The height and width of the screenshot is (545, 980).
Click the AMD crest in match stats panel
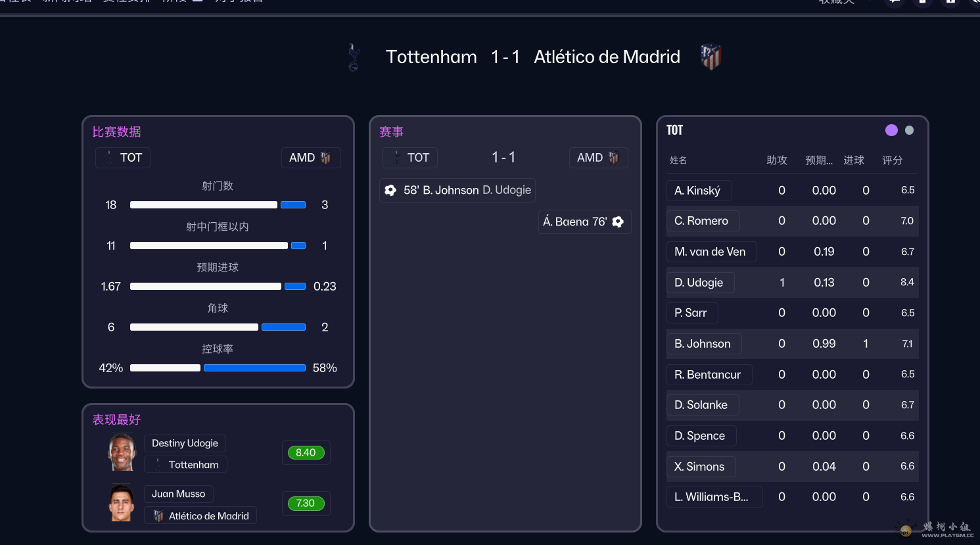(x=325, y=158)
